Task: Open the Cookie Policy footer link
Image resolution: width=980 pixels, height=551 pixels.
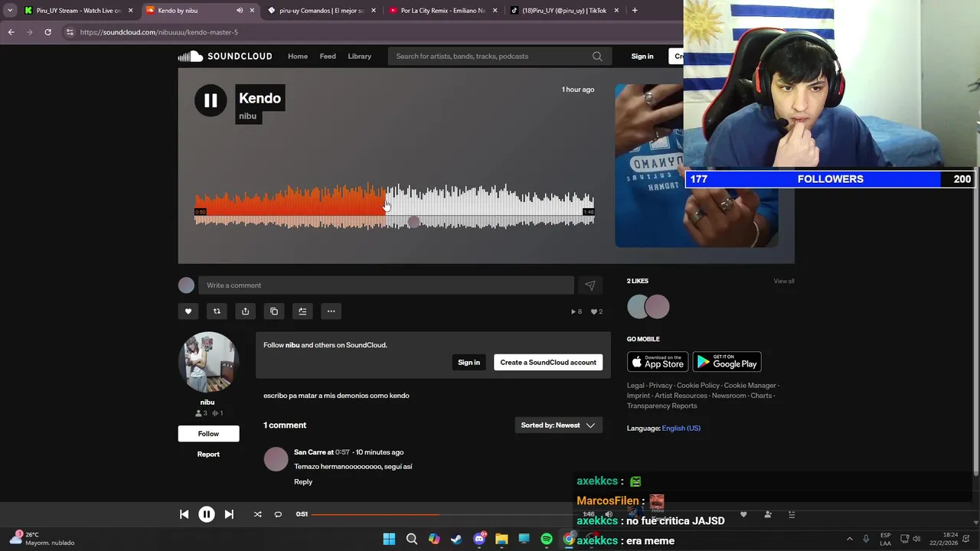Action: click(x=698, y=386)
